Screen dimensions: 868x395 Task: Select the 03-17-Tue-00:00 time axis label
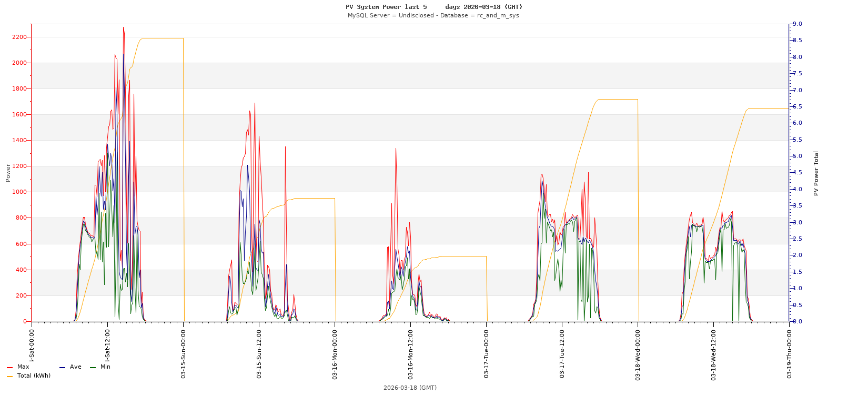[x=487, y=353]
